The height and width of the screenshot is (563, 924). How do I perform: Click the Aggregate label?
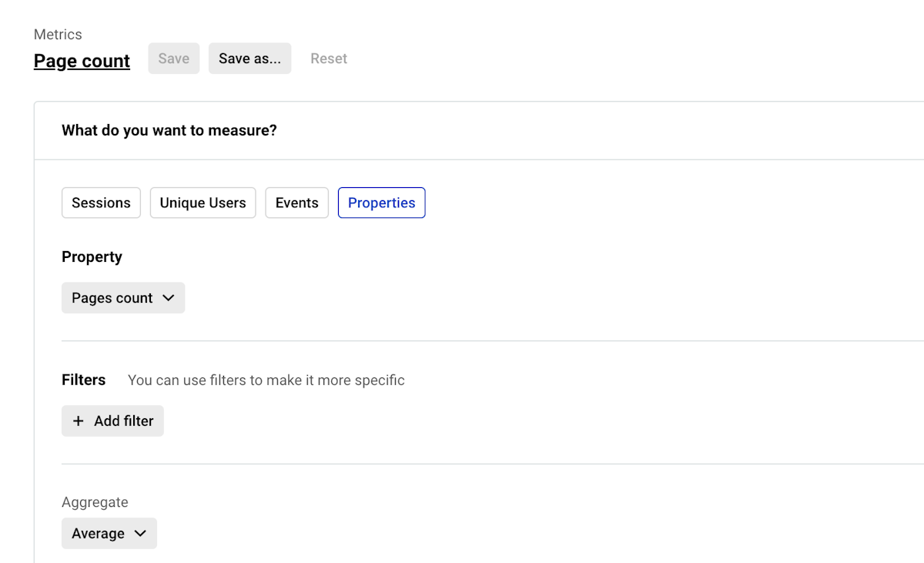pos(95,502)
